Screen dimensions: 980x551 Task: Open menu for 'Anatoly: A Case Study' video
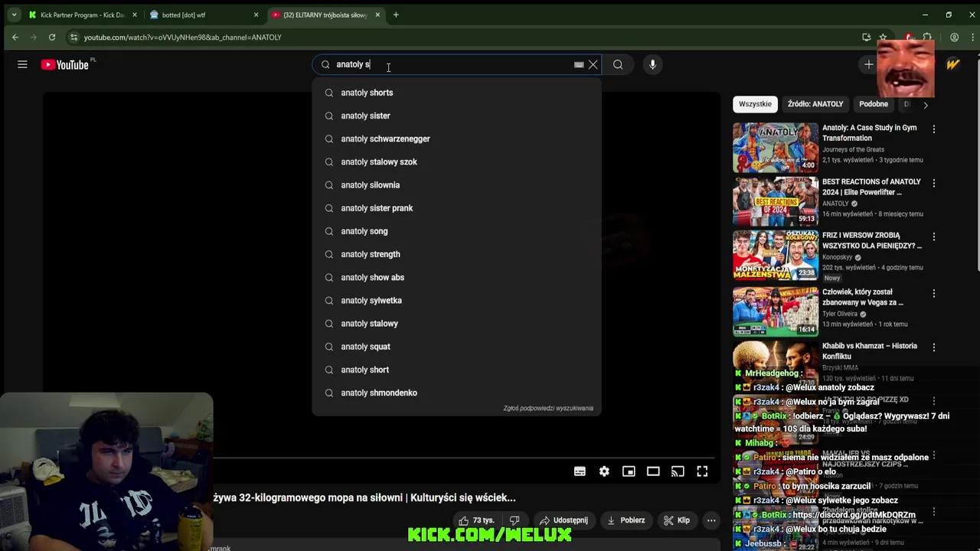[x=933, y=129]
